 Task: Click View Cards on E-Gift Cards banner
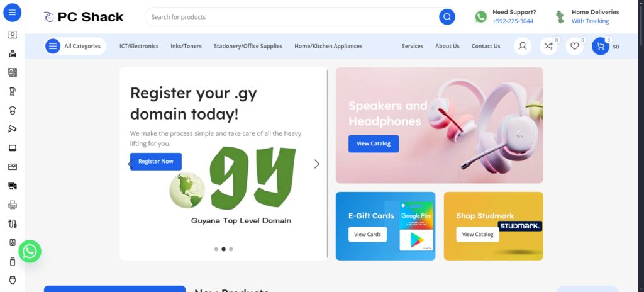367,235
